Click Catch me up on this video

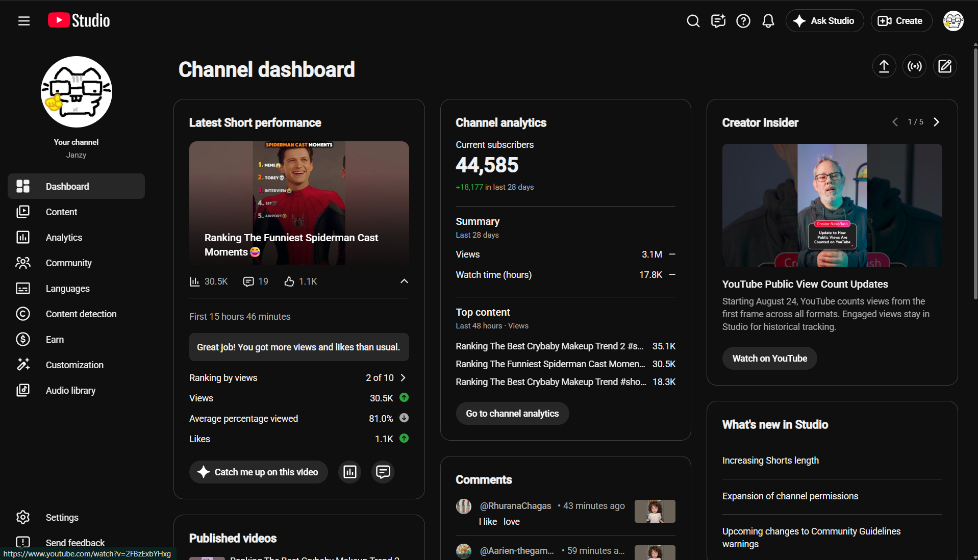(x=259, y=472)
